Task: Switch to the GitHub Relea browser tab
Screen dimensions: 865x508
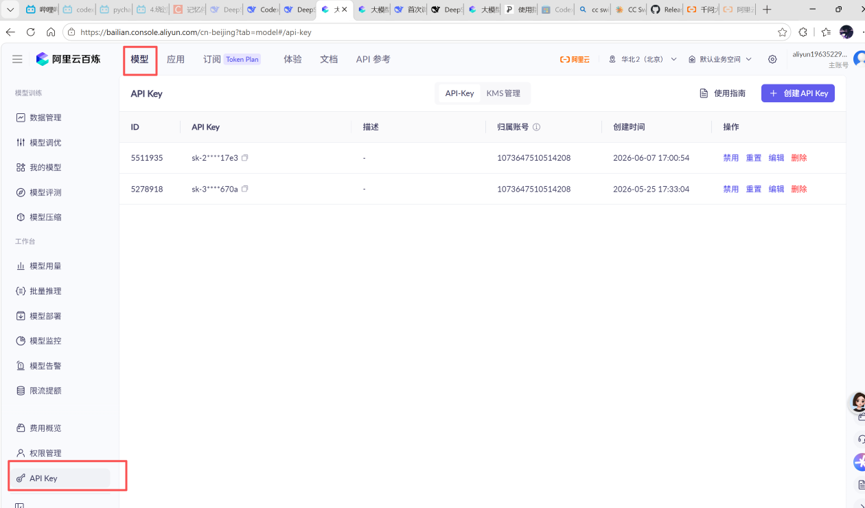Action: pyautogui.click(x=666, y=9)
